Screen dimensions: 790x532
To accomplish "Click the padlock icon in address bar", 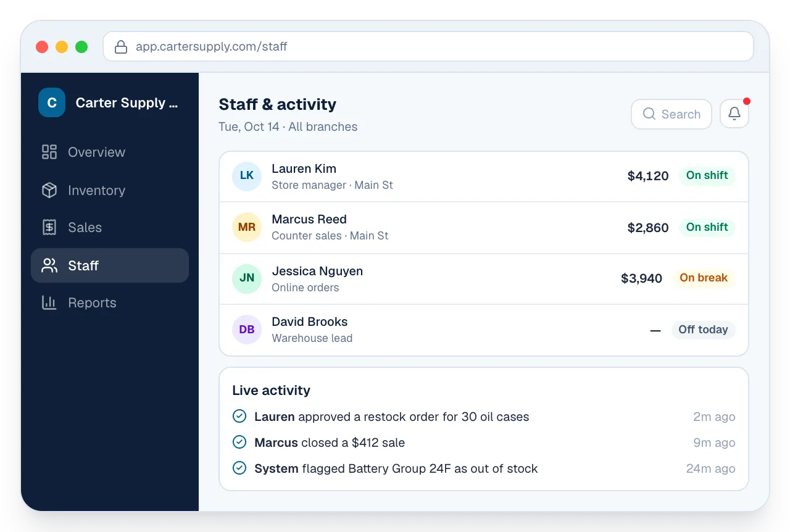I will (121, 46).
